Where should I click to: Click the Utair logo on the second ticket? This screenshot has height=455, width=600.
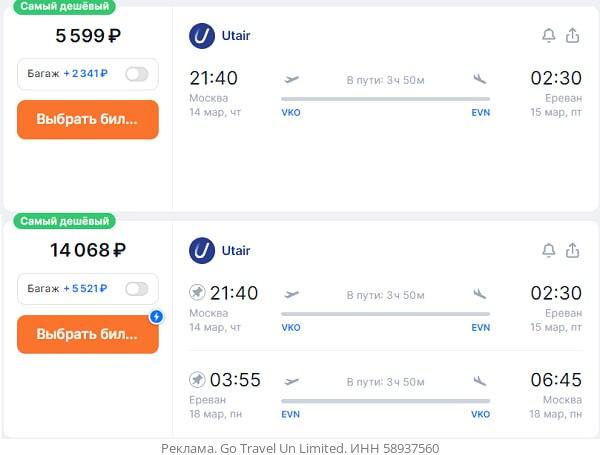(x=202, y=250)
